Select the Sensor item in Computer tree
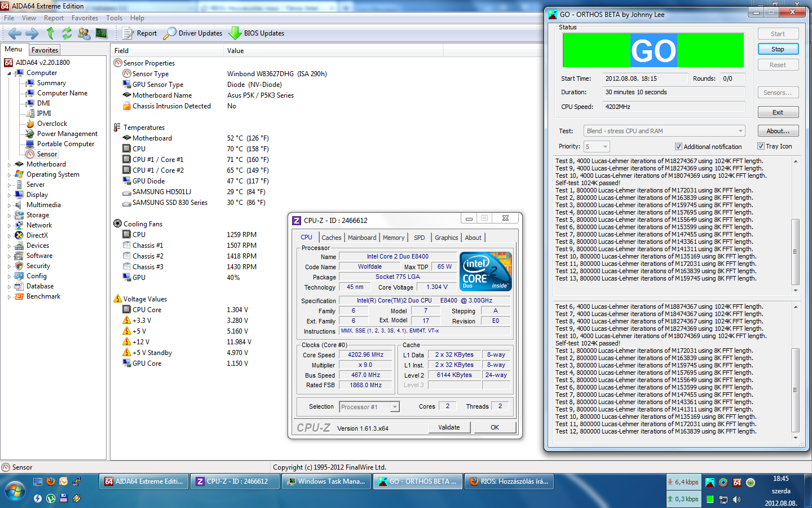This screenshot has width=812, height=508. 47,154
